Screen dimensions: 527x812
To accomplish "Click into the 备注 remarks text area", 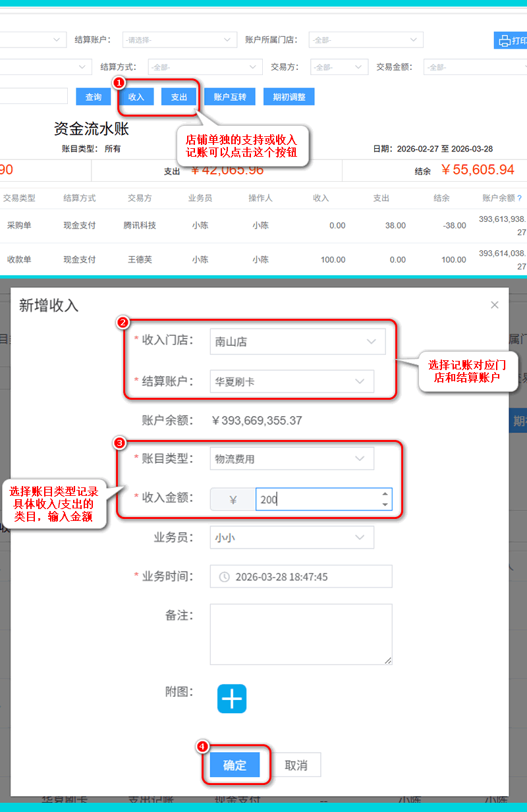I will pyautogui.click(x=301, y=634).
